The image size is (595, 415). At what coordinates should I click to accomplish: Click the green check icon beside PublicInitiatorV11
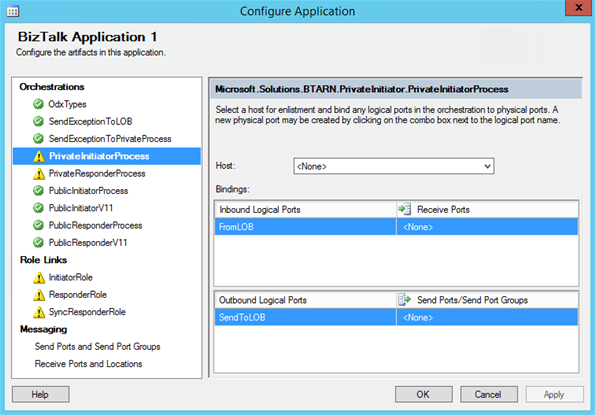click(38, 208)
